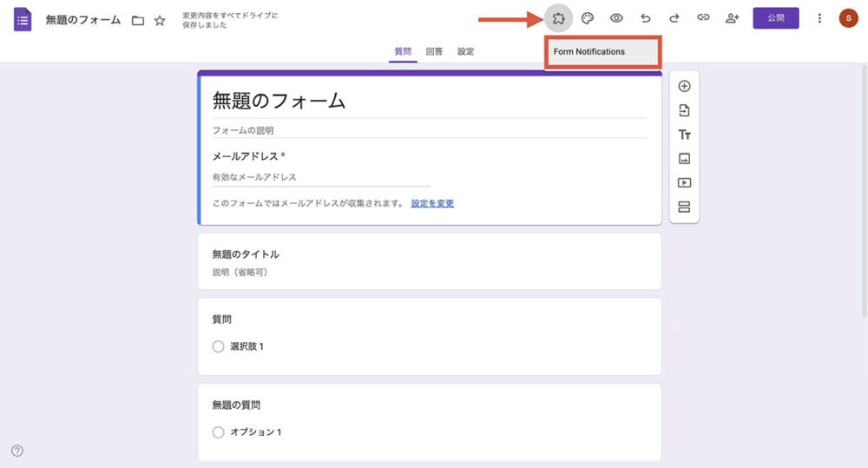Click the undo arrow icon

[645, 18]
